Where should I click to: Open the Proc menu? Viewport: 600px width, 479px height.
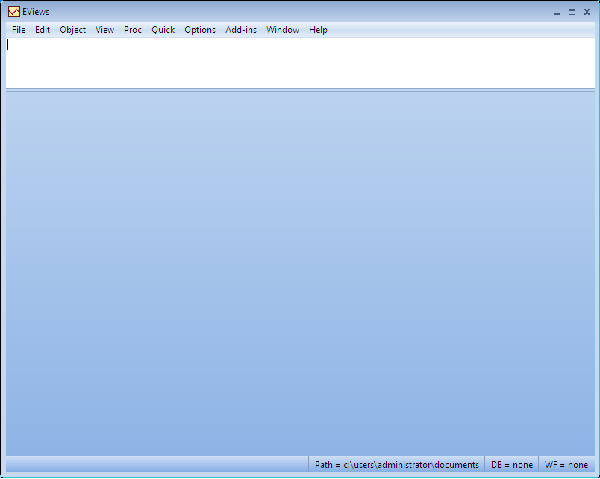133,30
